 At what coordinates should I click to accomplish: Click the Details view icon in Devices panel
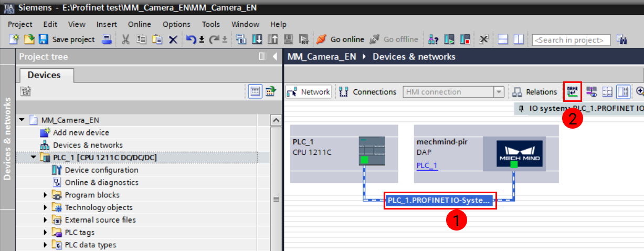coord(255,91)
